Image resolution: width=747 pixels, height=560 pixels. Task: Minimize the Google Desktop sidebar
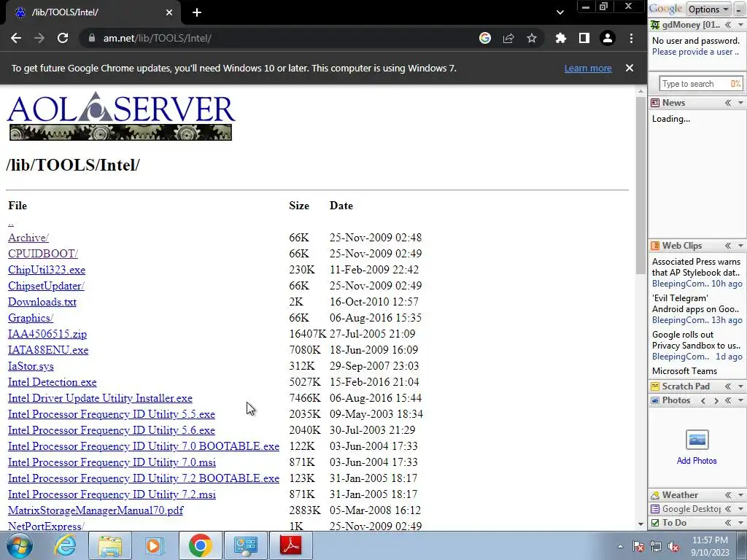[739, 9]
